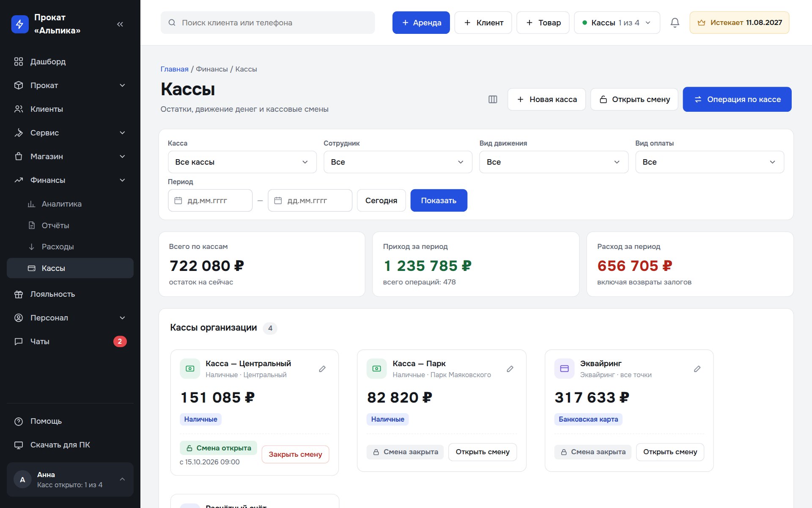Collapse the Финансы sidebar section

70,180
